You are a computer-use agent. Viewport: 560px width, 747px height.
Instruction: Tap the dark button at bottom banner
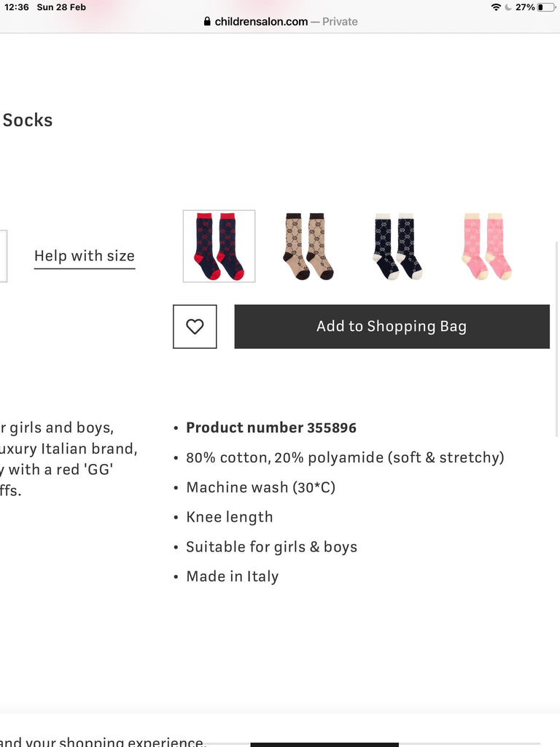tap(324, 745)
